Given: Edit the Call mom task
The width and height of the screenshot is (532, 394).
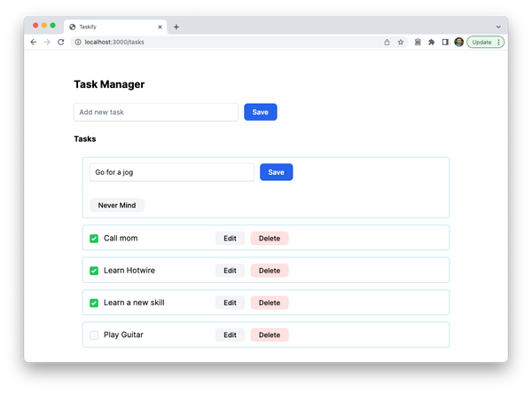Looking at the screenshot, I should point(230,239).
